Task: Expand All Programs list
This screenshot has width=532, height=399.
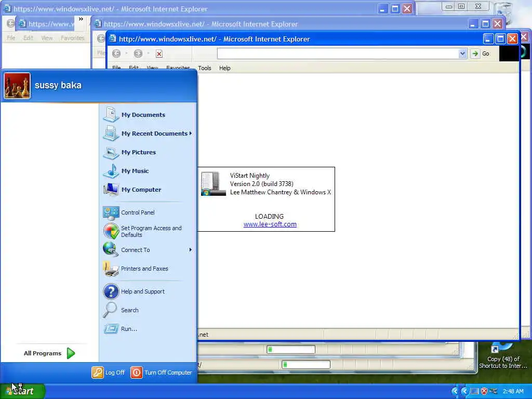Action: tap(49, 353)
